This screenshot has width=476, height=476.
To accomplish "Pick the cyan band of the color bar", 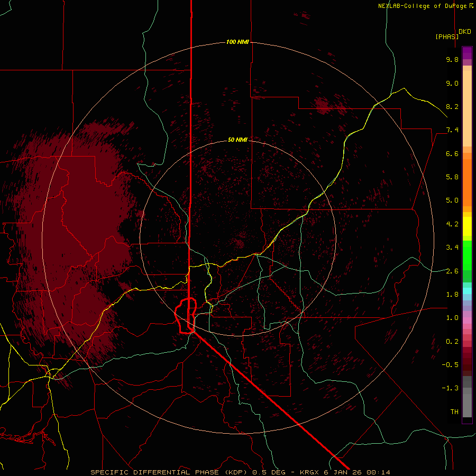I will (467, 291).
